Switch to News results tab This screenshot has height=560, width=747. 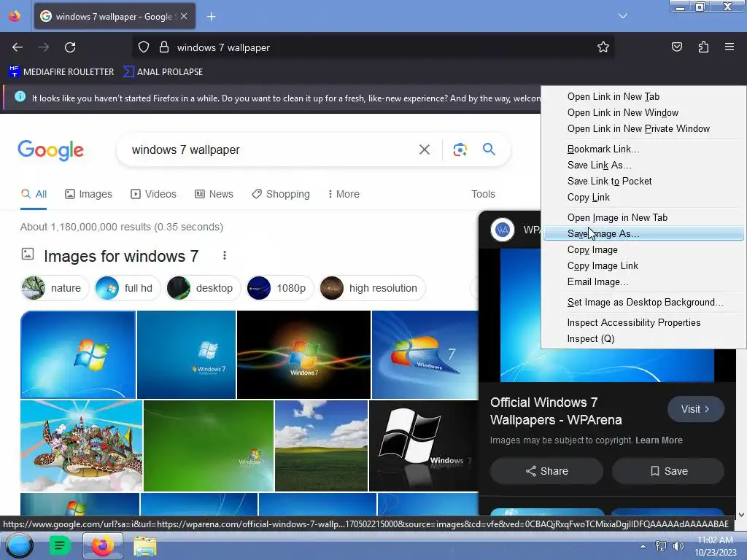[x=214, y=194]
